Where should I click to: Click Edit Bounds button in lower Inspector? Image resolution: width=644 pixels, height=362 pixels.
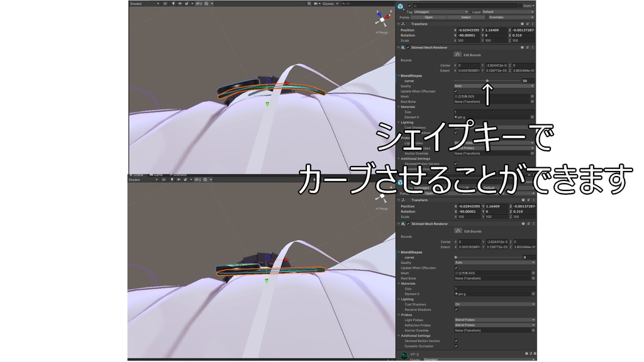(x=458, y=231)
